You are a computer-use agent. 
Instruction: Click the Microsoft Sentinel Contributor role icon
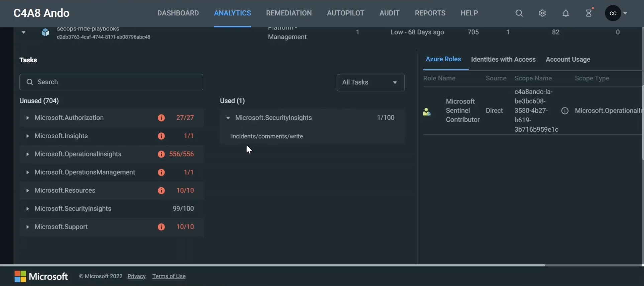[427, 112]
